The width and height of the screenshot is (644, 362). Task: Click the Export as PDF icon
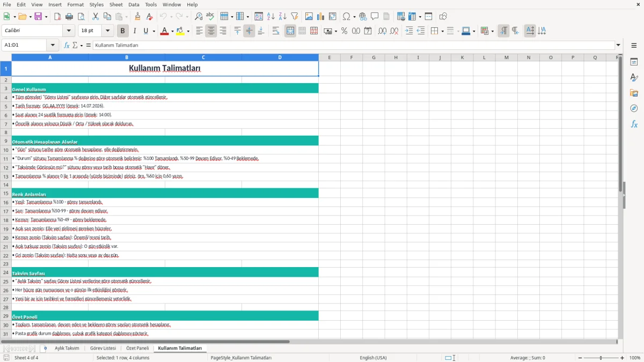click(x=57, y=17)
